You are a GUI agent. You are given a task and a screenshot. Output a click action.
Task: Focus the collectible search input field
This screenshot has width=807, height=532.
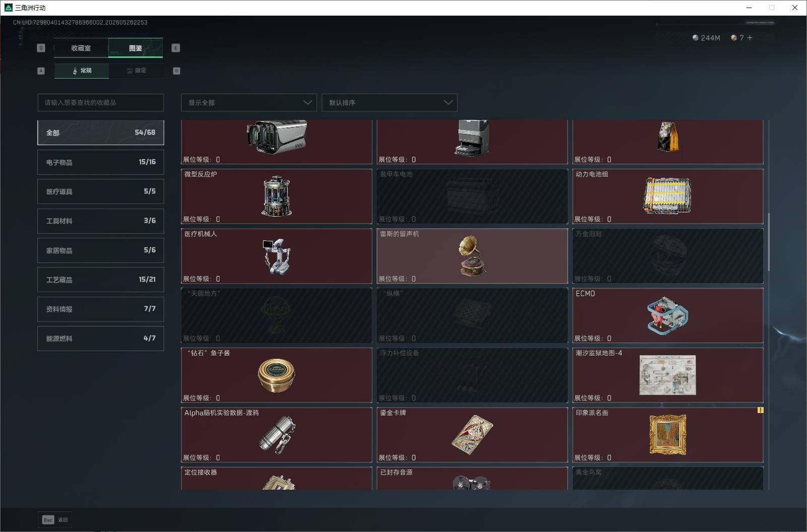(x=101, y=102)
